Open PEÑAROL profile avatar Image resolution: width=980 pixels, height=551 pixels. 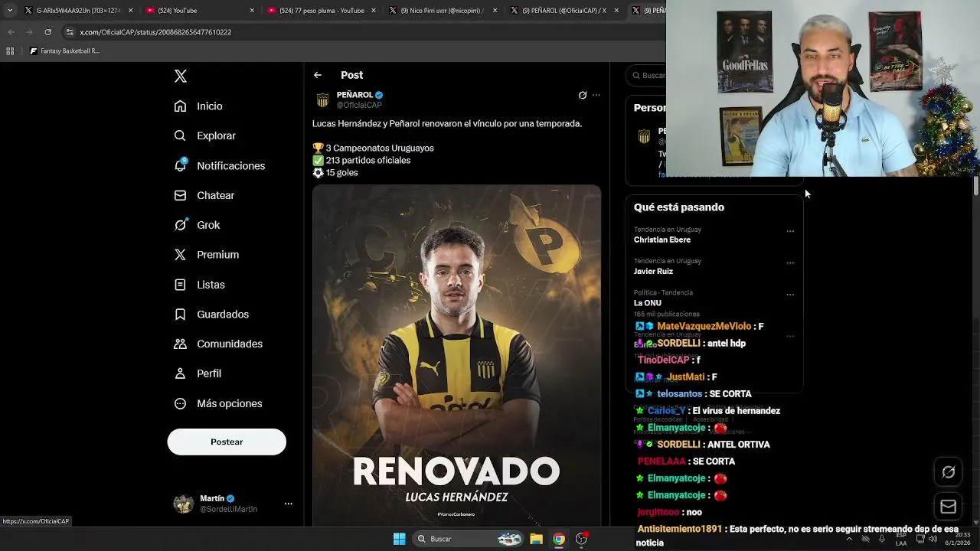[322, 100]
